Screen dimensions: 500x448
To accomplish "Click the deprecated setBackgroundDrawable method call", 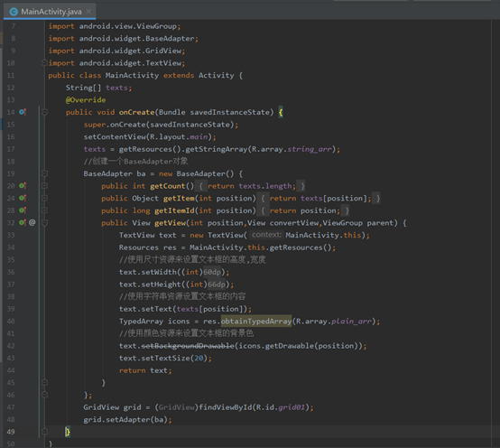I will (188, 346).
